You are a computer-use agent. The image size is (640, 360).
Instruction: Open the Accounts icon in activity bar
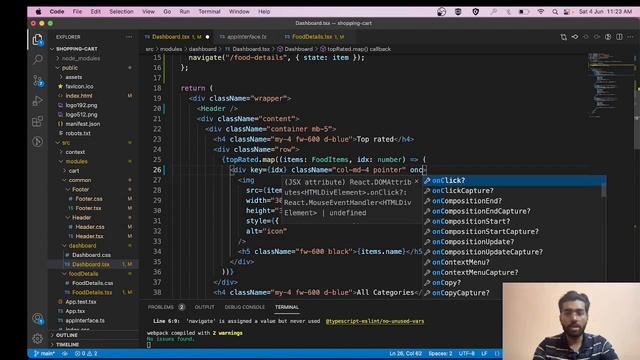point(38,318)
